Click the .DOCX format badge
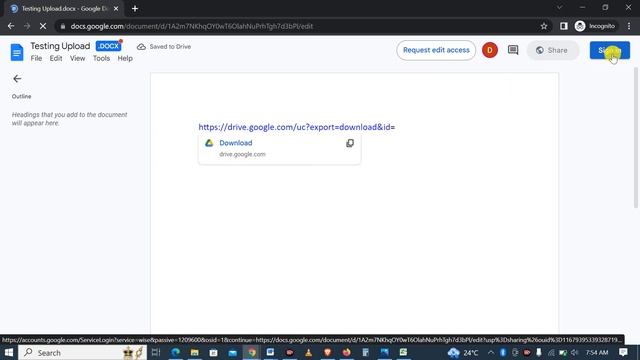The image size is (640, 360). [108, 46]
